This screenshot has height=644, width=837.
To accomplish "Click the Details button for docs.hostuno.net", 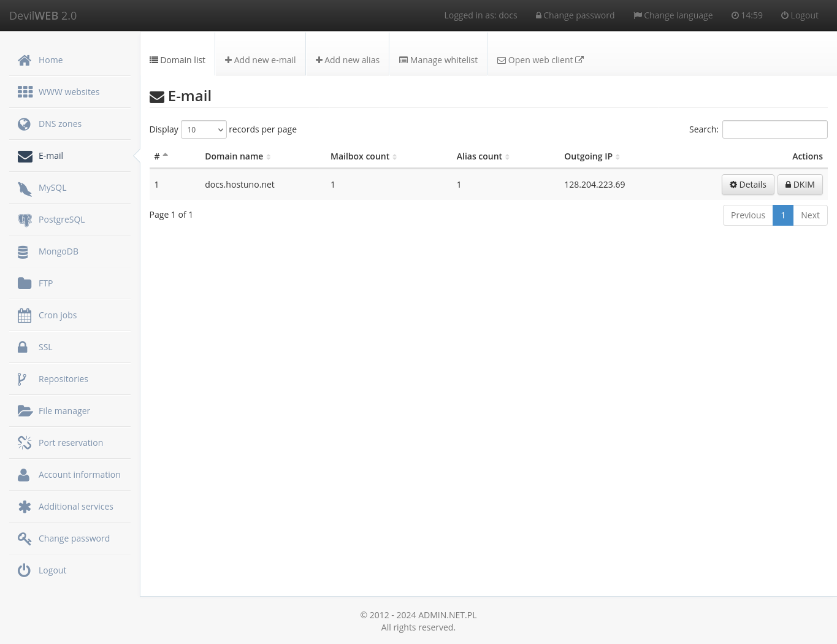I will [747, 184].
